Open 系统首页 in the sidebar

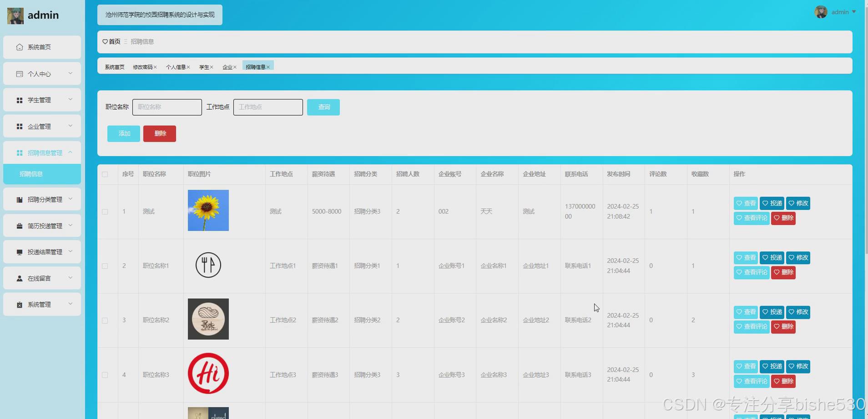42,47
